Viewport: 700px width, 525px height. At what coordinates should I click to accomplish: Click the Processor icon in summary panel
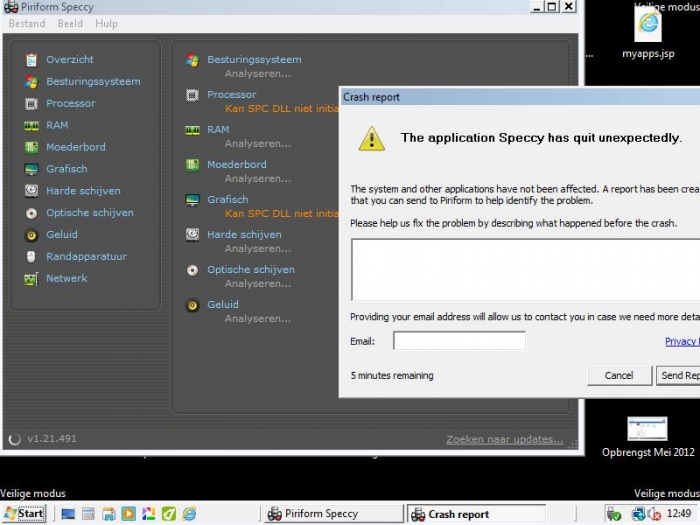point(192,95)
